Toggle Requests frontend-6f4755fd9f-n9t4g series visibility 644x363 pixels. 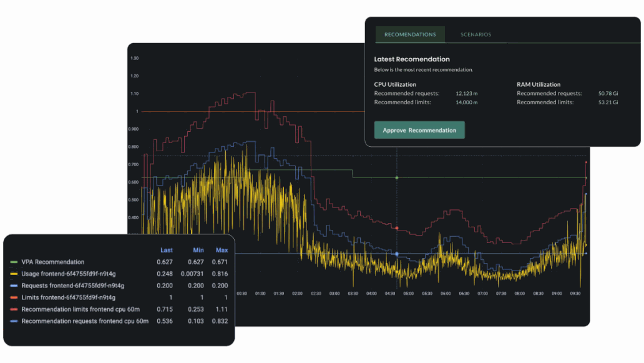click(x=14, y=286)
